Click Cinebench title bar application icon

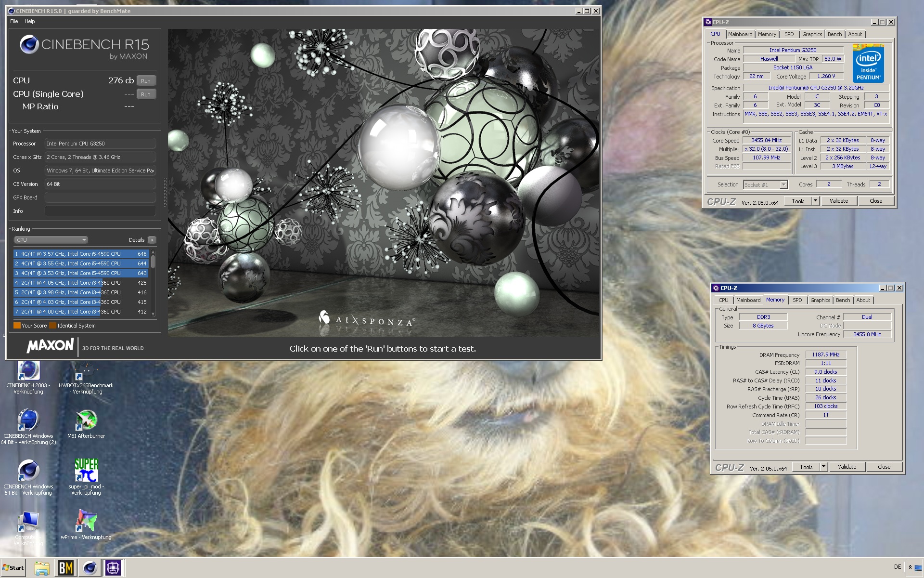pos(12,11)
